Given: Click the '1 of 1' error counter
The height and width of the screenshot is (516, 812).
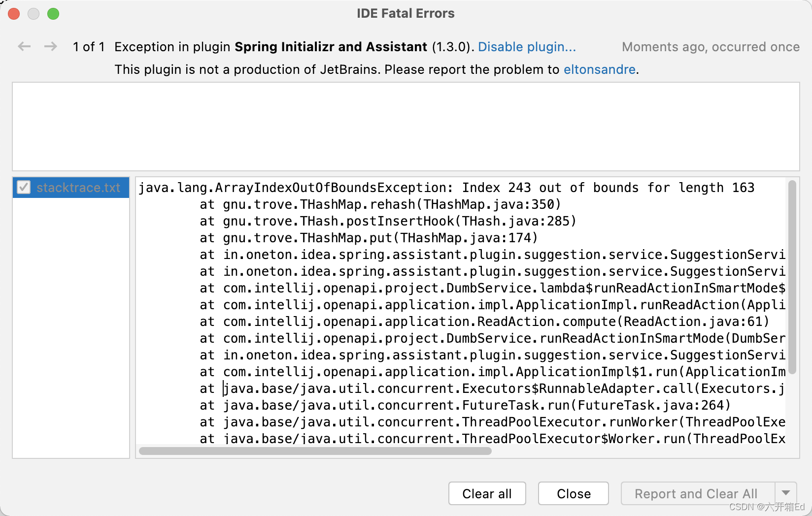Looking at the screenshot, I should coord(89,47).
